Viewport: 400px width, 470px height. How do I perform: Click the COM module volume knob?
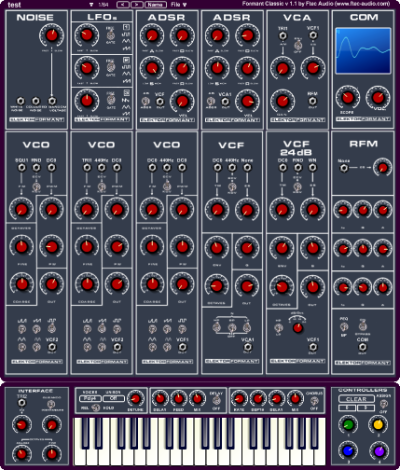pyautogui.click(x=378, y=98)
